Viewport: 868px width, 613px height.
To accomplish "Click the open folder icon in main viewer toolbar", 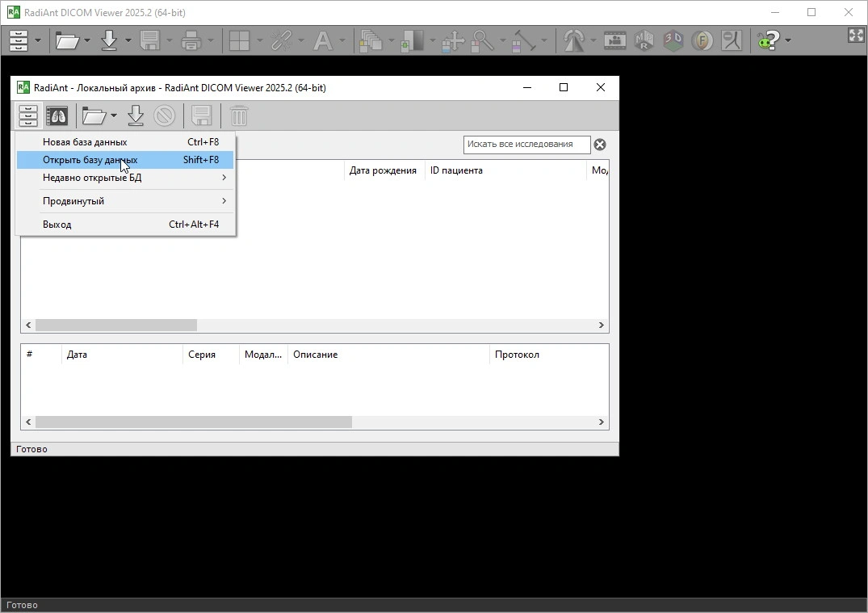I will pos(68,40).
